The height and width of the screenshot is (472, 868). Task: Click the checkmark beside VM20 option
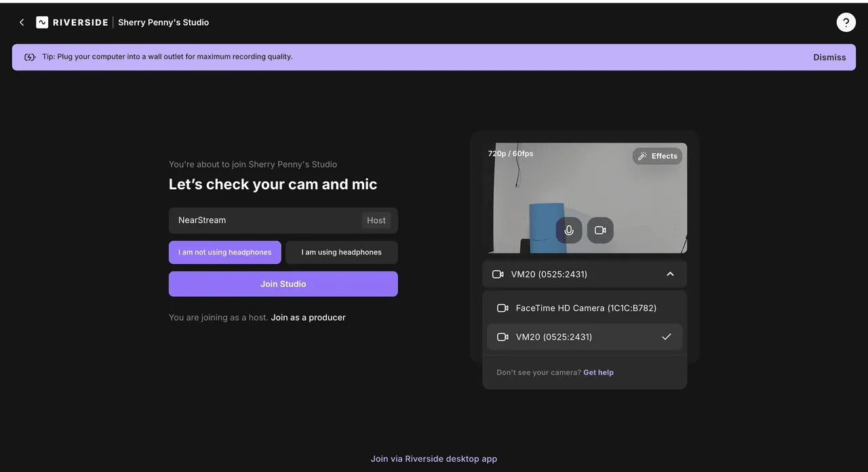click(667, 337)
